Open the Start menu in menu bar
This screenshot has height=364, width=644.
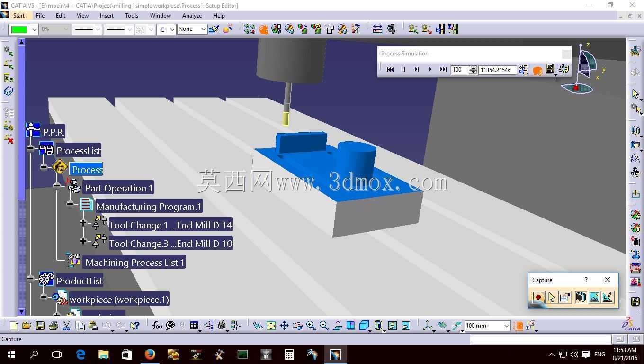click(x=19, y=16)
